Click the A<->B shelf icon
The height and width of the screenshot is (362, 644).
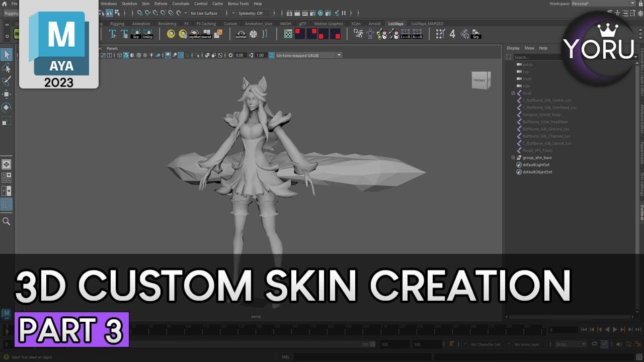click(417, 34)
